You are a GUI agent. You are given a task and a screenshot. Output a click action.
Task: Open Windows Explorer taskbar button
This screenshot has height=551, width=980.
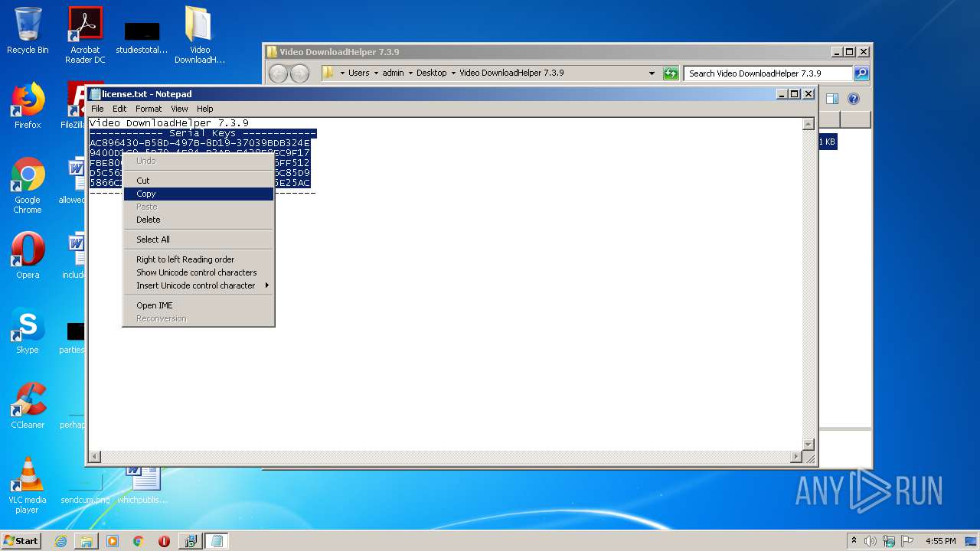pos(87,541)
